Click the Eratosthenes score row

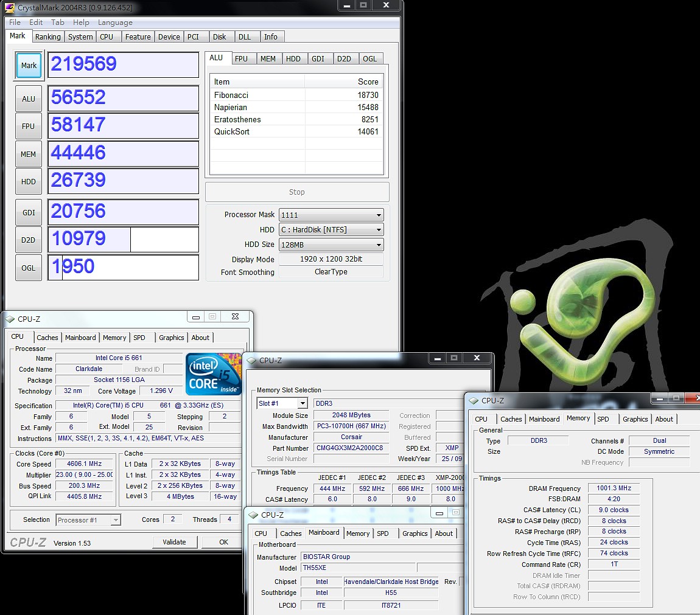tap(296, 119)
